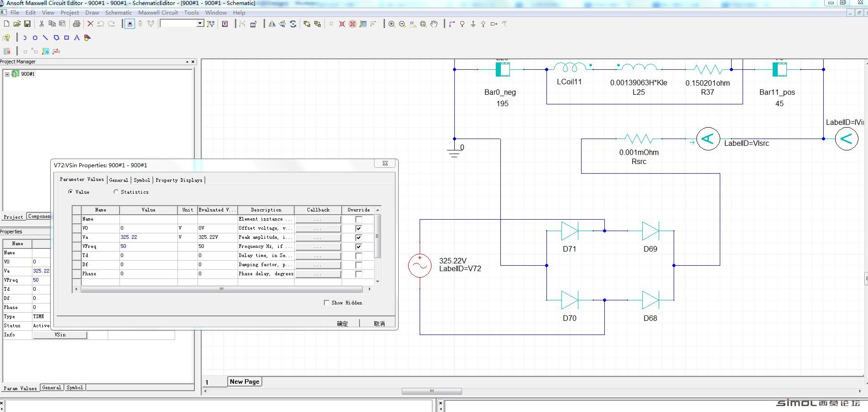Open the Components tab in Project Manager
The height and width of the screenshot is (412, 868).
pos(39,216)
